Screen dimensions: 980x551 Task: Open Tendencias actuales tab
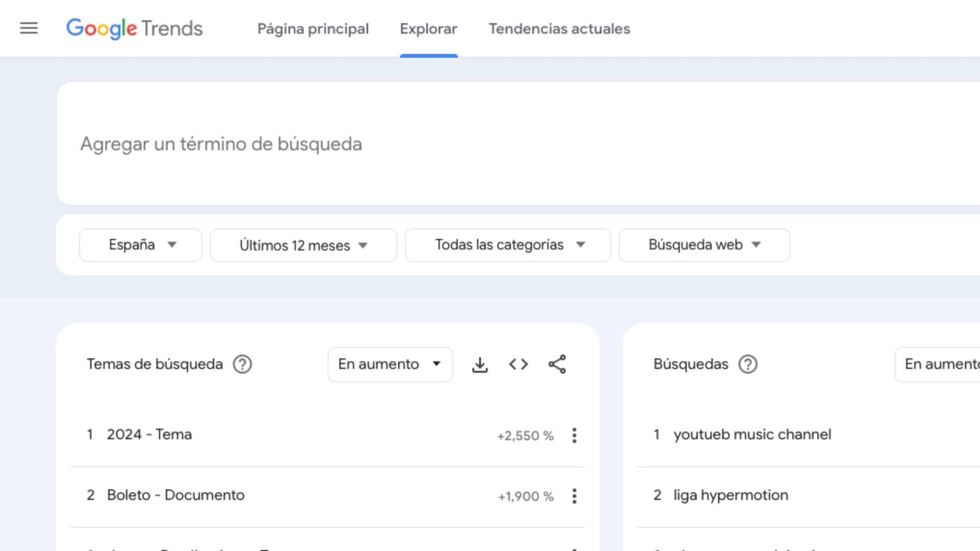[x=559, y=29]
